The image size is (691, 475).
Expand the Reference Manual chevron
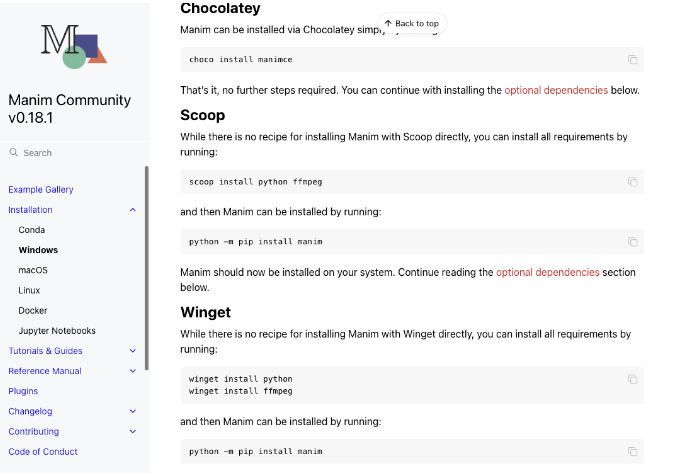pyautogui.click(x=133, y=371)
